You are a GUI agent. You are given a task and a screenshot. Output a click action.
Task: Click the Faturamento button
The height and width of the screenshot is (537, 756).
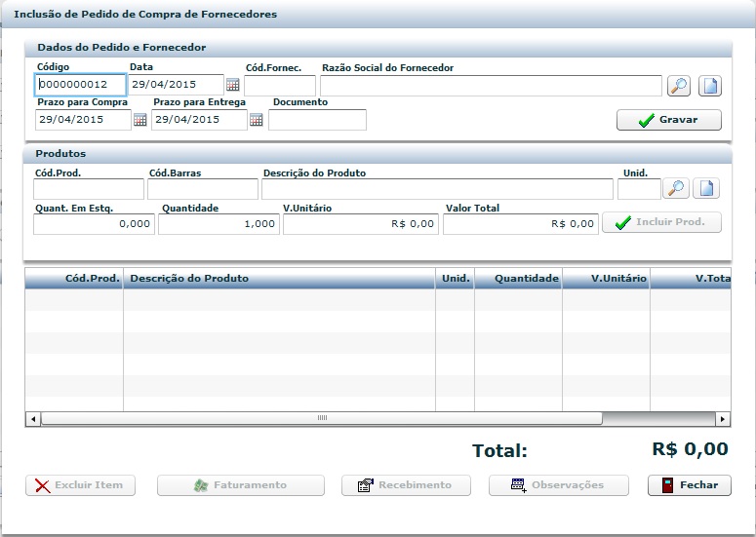(x=240, y=485)
